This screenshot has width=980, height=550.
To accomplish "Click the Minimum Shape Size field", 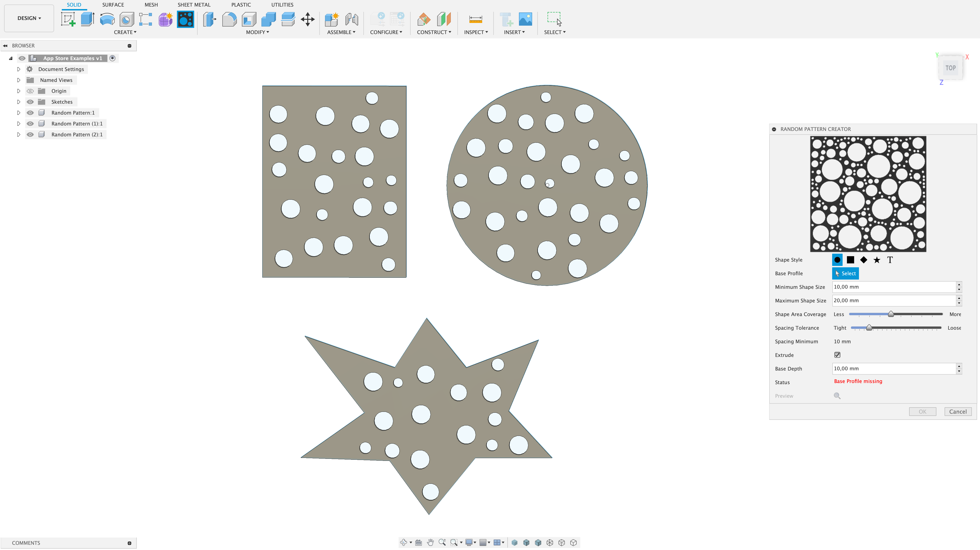I will pyautogui.click(x=893, y=287).
